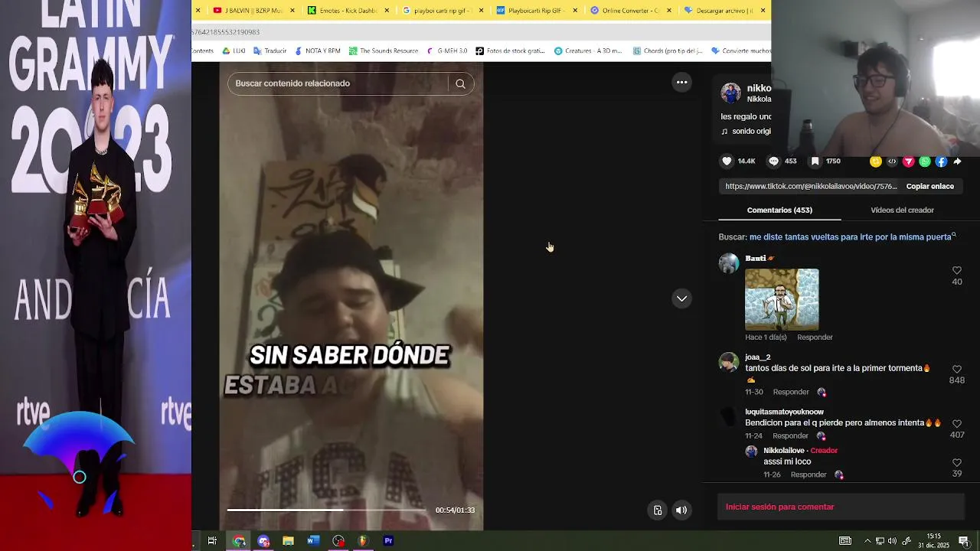The image size is (980, 551).
Task: Like the video via the heart icon
Action: (x=727, y=161)
